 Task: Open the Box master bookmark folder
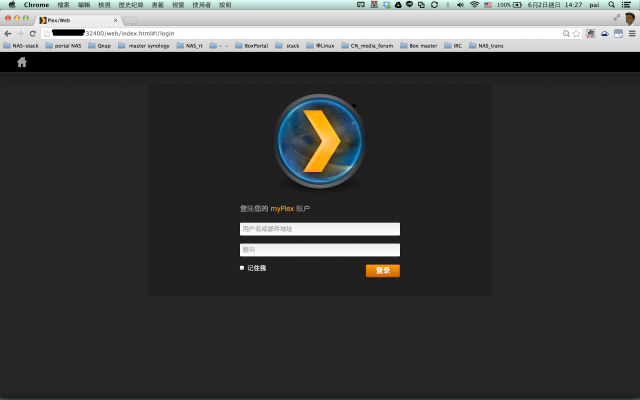pyautogui.click(x=419, y=46)
